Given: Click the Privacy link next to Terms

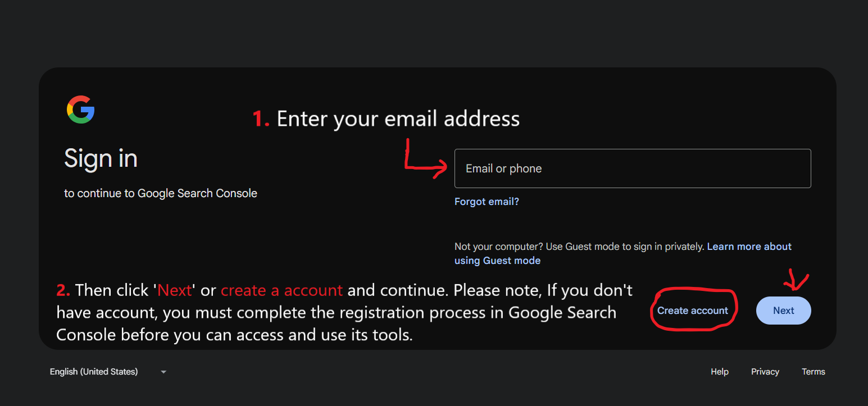Looking at the screenshot, I should tap(765, 371).
